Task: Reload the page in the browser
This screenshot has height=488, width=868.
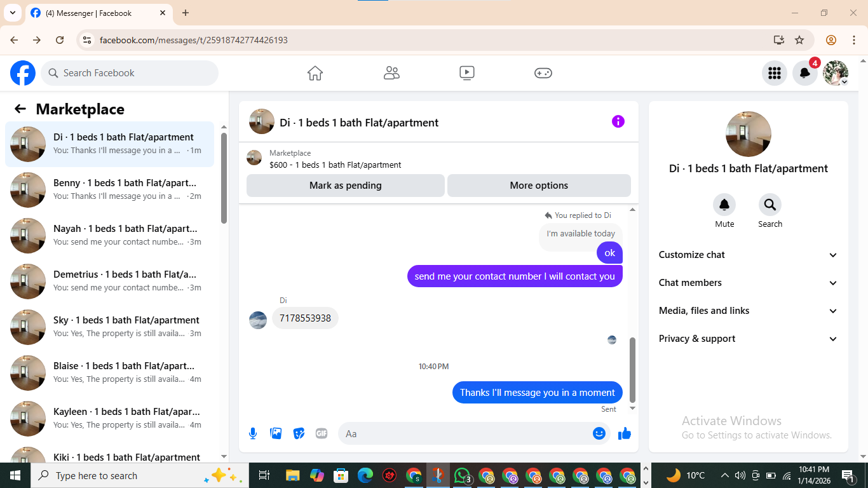Action: coord(60,40)
